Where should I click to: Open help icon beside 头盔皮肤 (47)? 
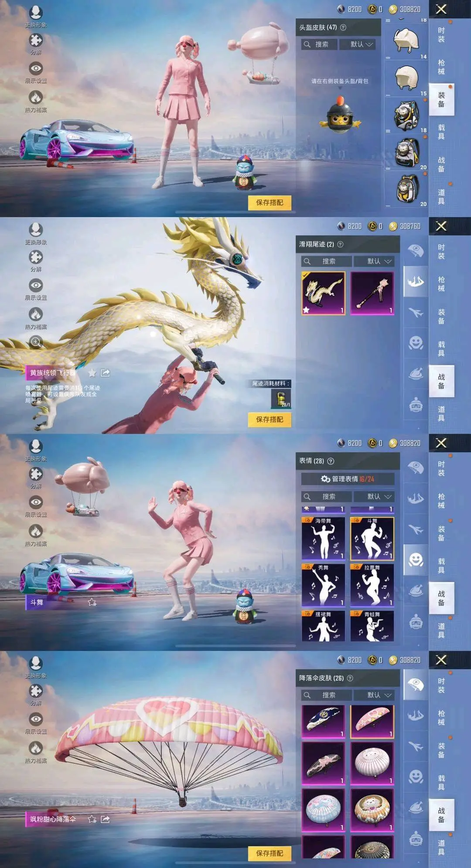343,27
